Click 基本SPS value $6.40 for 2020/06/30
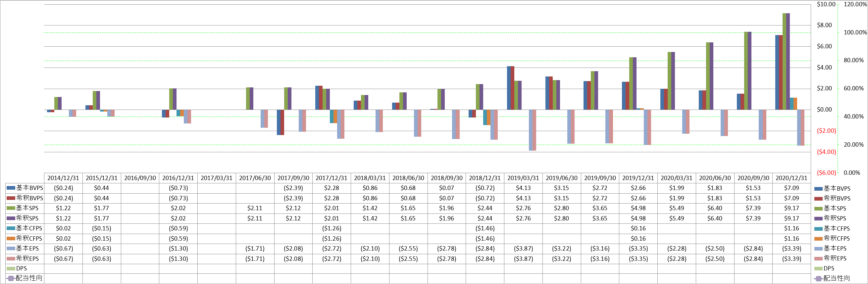 [715, 208]
